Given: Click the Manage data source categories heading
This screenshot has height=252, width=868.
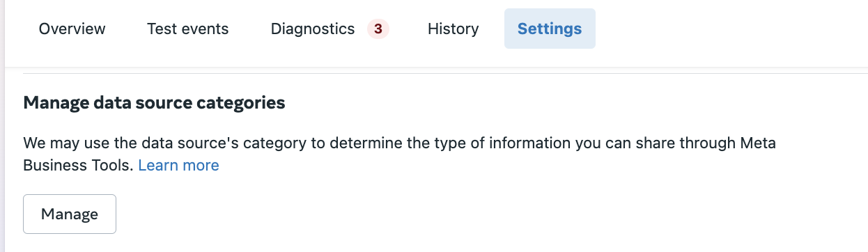Looking at the screenshot, I should click(x=154, y=103).
